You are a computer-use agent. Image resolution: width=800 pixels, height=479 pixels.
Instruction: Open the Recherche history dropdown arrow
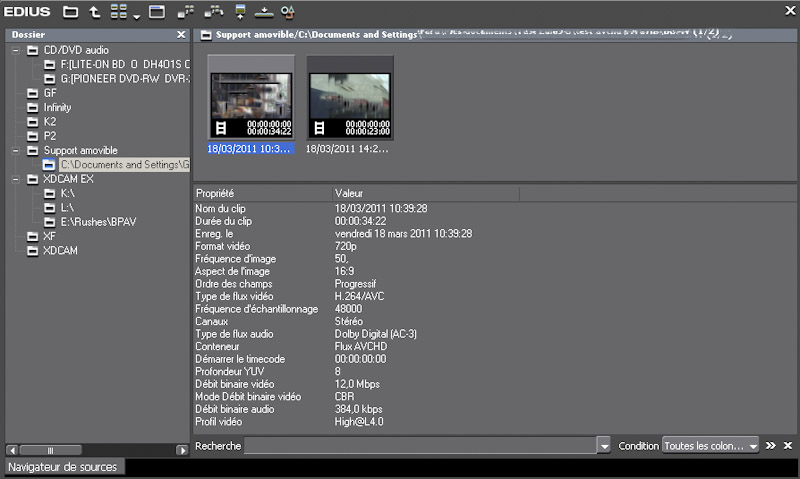point(604,446)
